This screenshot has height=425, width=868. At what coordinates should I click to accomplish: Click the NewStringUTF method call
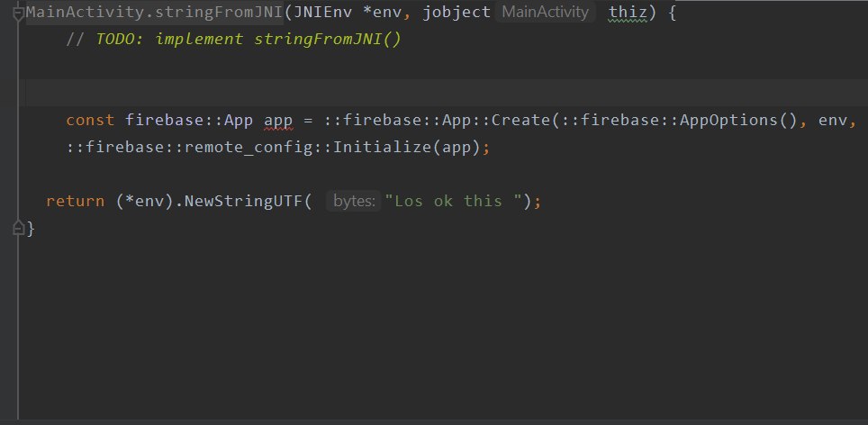(243, 201)
